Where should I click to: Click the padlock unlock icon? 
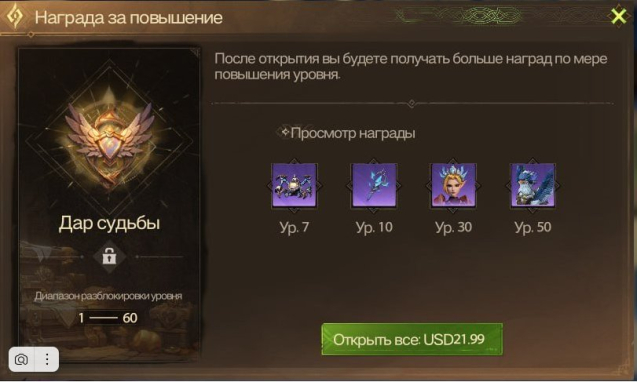point(109,256)
